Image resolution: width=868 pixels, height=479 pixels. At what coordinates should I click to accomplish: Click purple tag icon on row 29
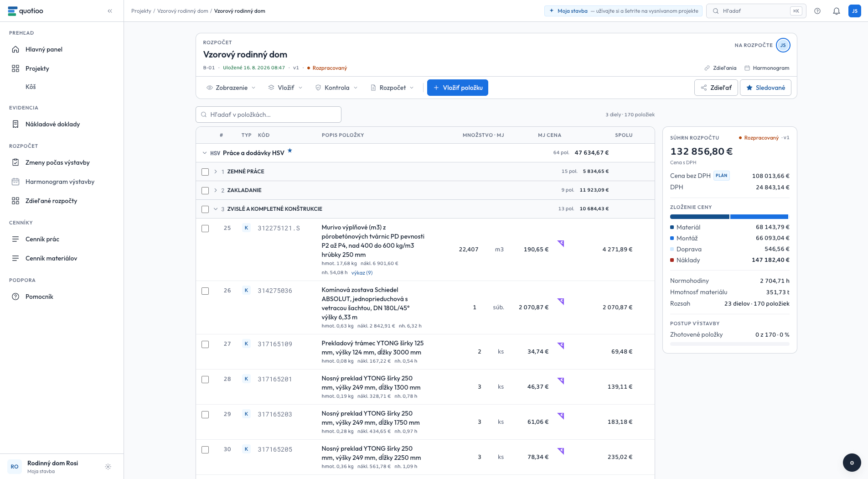coord(561,416)
